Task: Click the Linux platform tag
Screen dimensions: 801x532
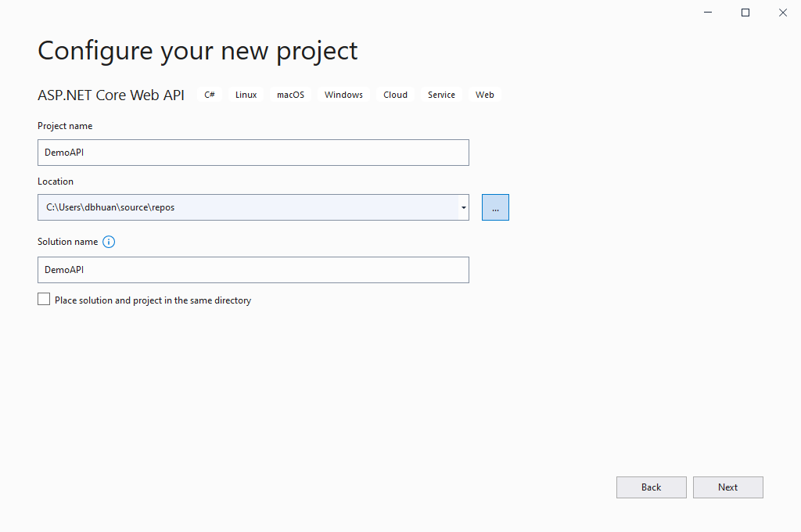Action: [x=246, y=95]
